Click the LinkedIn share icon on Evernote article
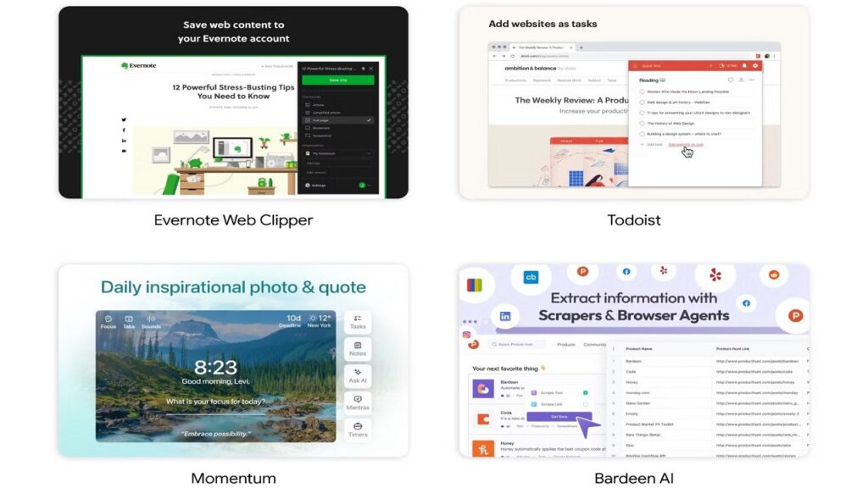Image resolution: width=868 pixels, height=488 pixels. 124,141
